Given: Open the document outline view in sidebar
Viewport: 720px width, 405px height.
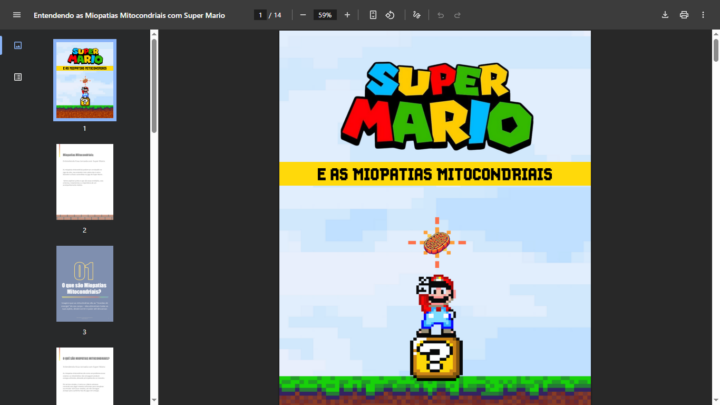Looking at the screenshot, I should (18, 76).
